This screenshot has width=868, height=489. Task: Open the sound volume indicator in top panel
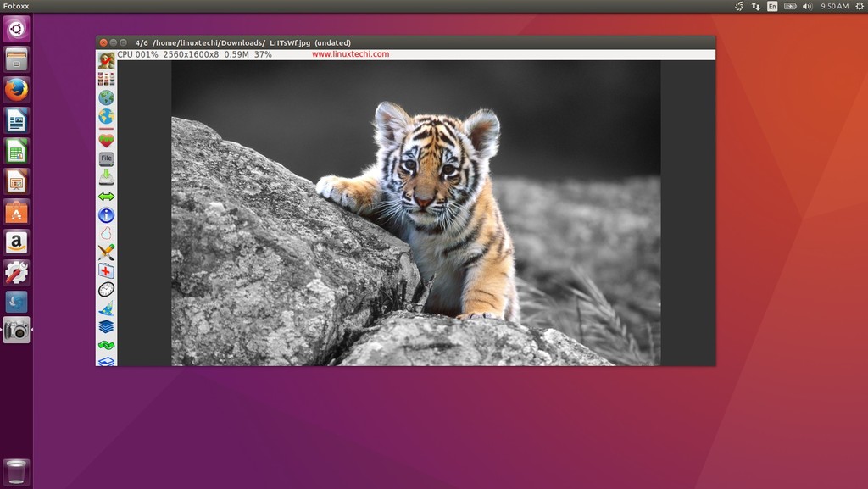tap(807, 6)
